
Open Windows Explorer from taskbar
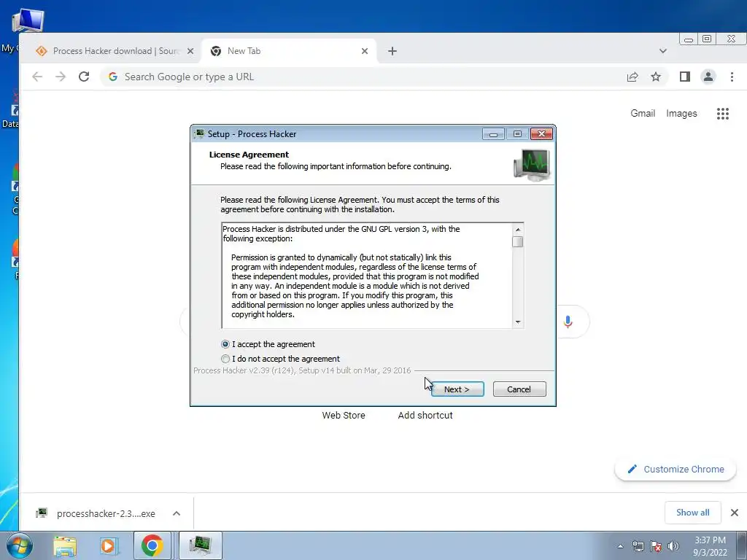point(65,545)
